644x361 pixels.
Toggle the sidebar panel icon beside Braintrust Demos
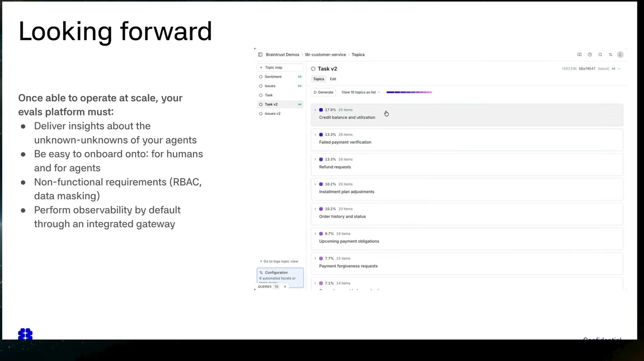point(260,55)
